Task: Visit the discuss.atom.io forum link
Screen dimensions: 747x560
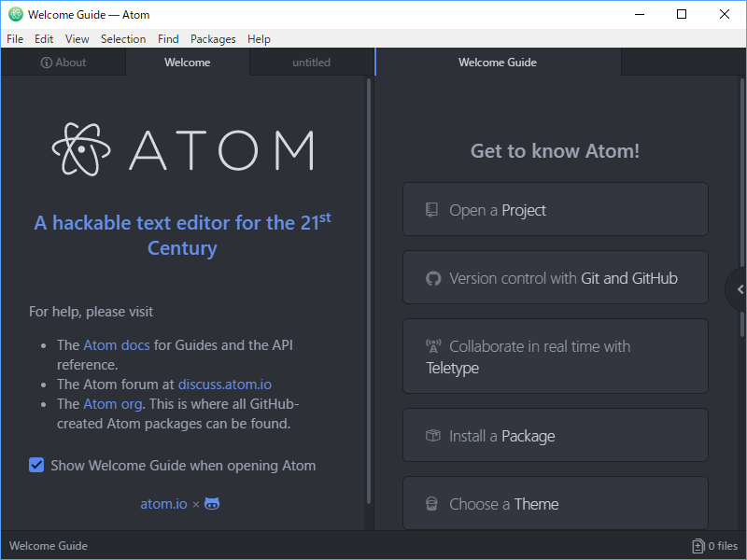Action: 224,384
